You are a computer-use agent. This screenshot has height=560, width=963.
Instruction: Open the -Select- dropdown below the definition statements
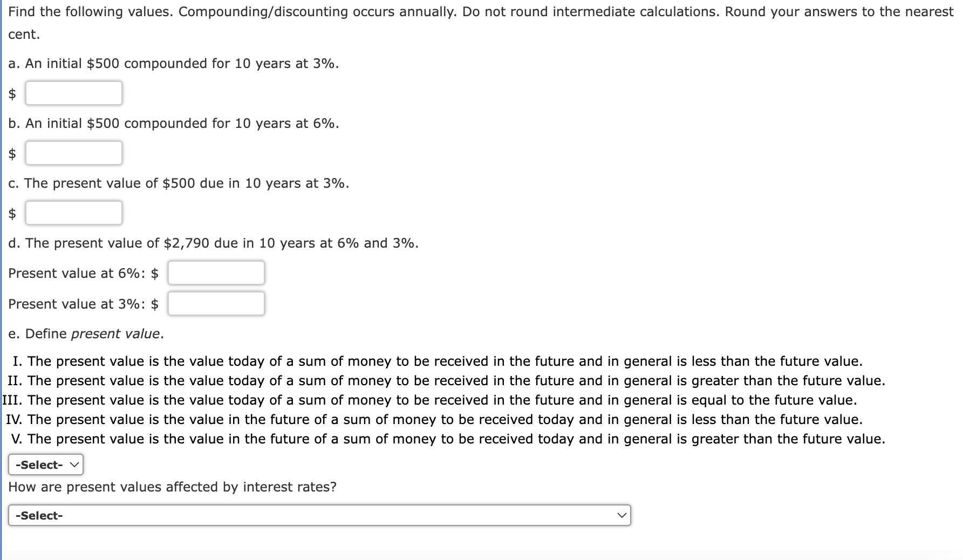(45, 464)
